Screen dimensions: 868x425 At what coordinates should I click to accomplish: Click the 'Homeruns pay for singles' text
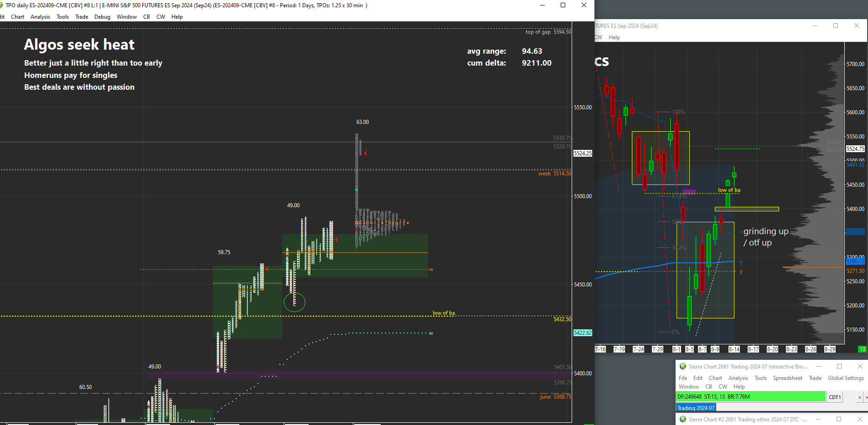(71, 75)
